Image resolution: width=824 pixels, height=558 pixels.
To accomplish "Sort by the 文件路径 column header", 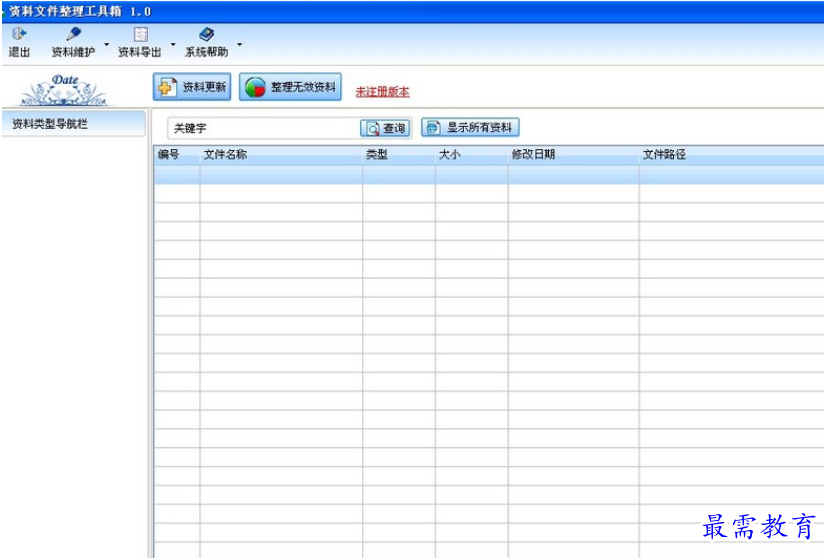I will pos(732,154).
